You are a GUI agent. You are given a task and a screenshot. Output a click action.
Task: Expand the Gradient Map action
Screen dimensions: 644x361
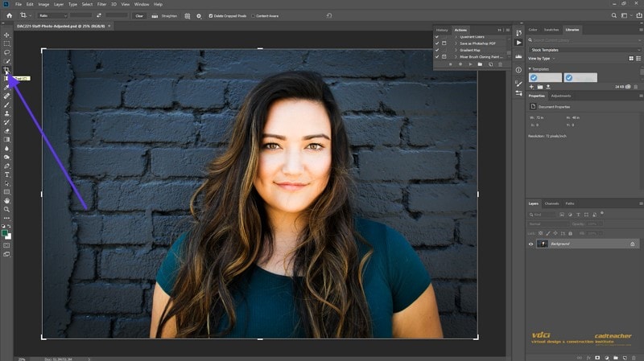coord(456,50)
